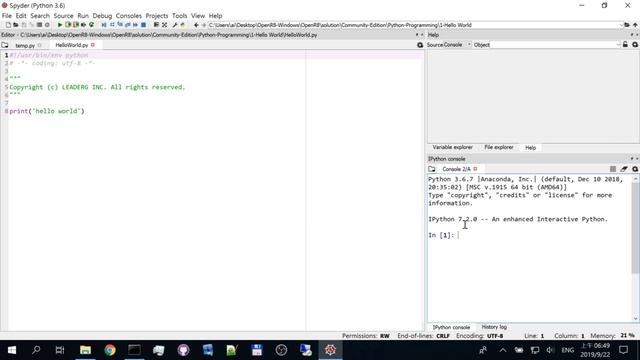Click the Windows Start button
Screen dimensions: 640x360
tap(12, 350)
